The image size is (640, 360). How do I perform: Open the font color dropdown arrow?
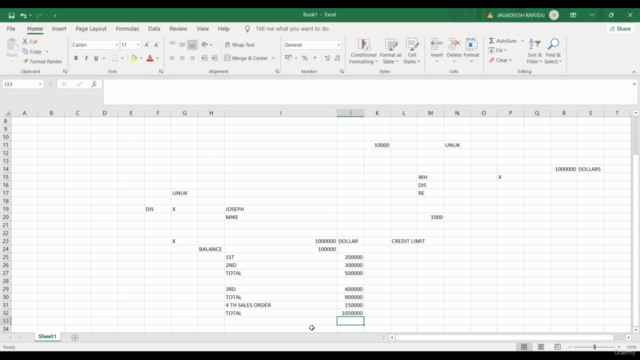point(158,58)
